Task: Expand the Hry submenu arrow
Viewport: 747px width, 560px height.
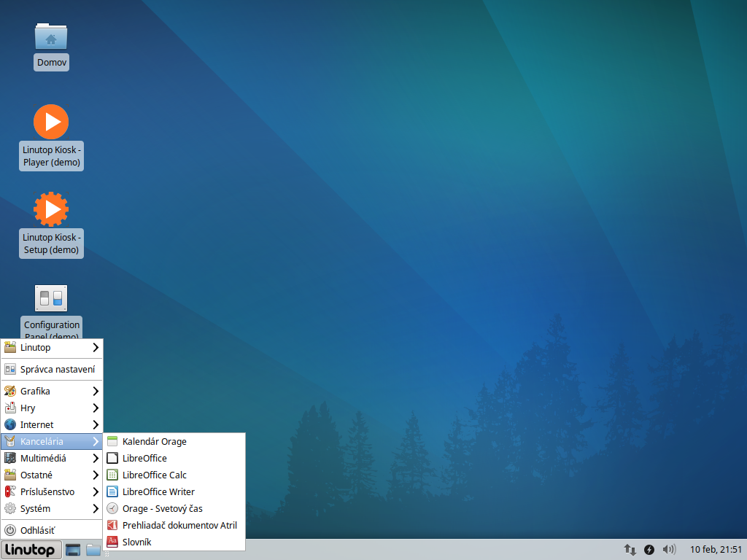Action: point(96,408)
